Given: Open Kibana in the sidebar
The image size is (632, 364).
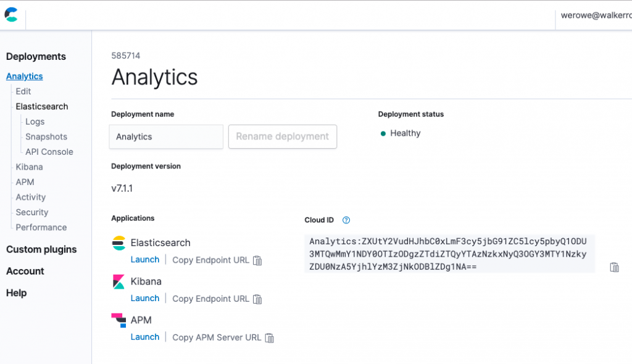Looking at the screenshot, I should pos(29,167).
